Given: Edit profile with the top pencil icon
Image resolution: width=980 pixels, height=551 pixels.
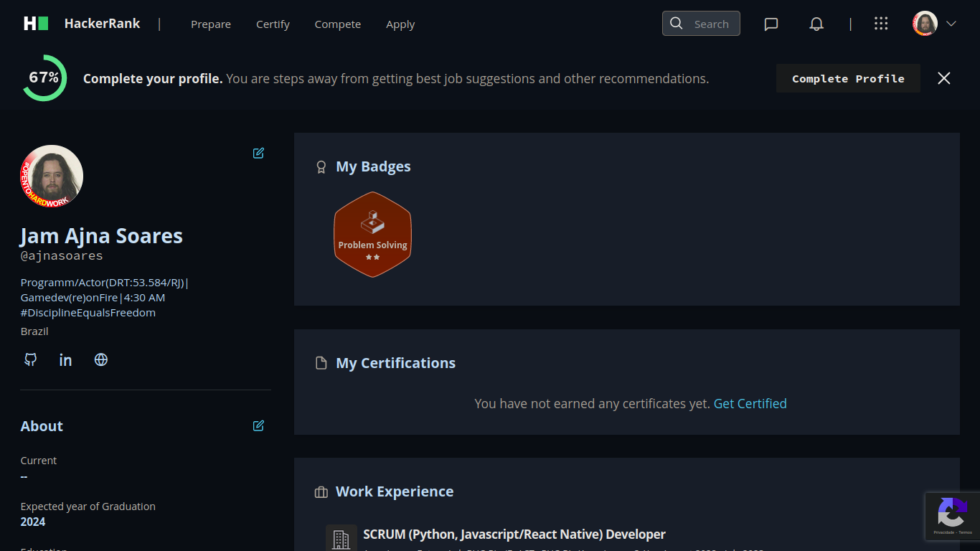Looking at the screenshot, I should (x=258, y=153).
